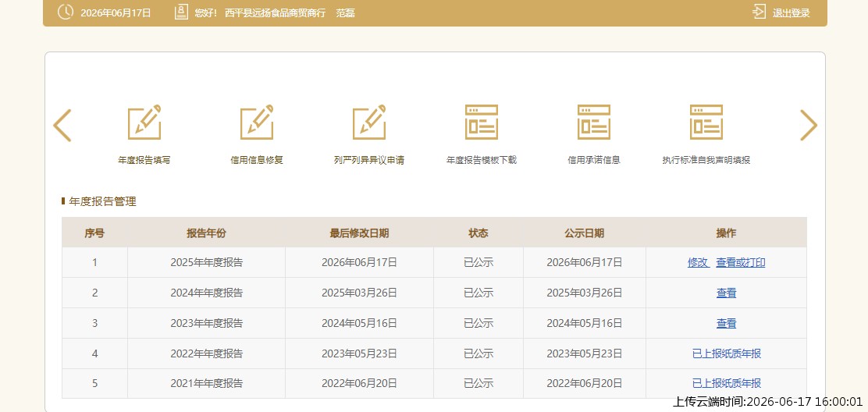Viewport: 868px width, 412px height.
Task: Click the 已公示 status in the 2025 row
Action: 478,263
